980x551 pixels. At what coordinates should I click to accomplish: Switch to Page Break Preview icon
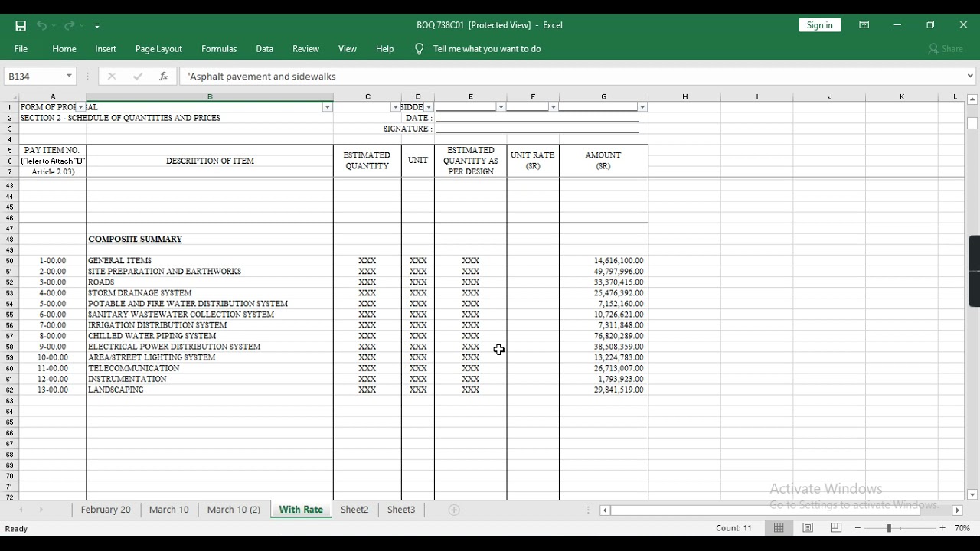[x=836, y=528]
